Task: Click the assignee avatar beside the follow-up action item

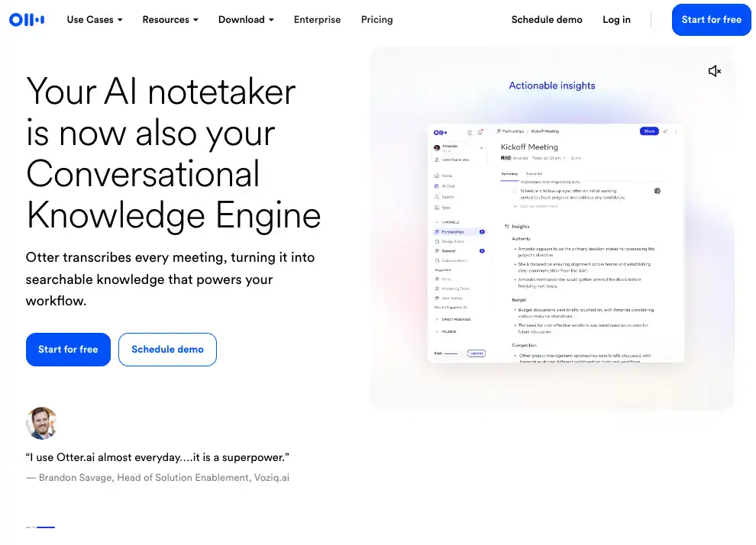Action: 657,191
